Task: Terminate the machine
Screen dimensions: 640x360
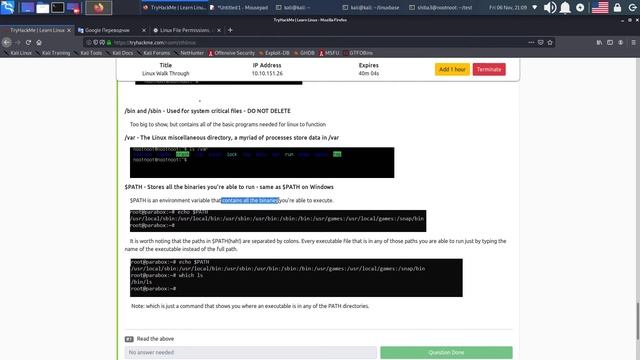Action: tap(489, 69)
